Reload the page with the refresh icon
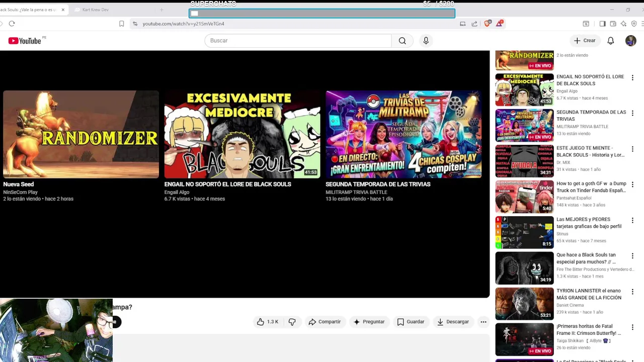The image size is (644, 362). pos(12,24)
